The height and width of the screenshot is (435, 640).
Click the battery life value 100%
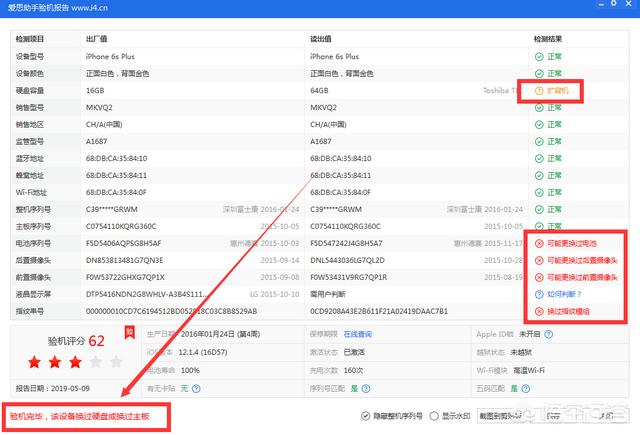(x=190, y=371)
